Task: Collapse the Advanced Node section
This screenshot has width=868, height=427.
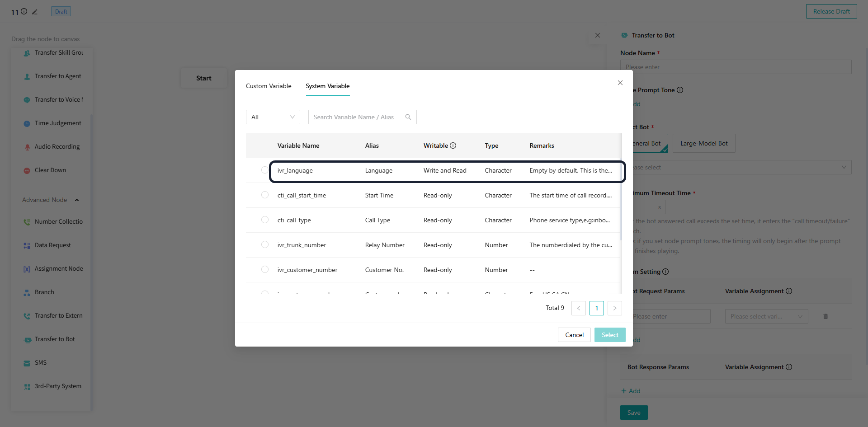Action: [x=77, y=200]
